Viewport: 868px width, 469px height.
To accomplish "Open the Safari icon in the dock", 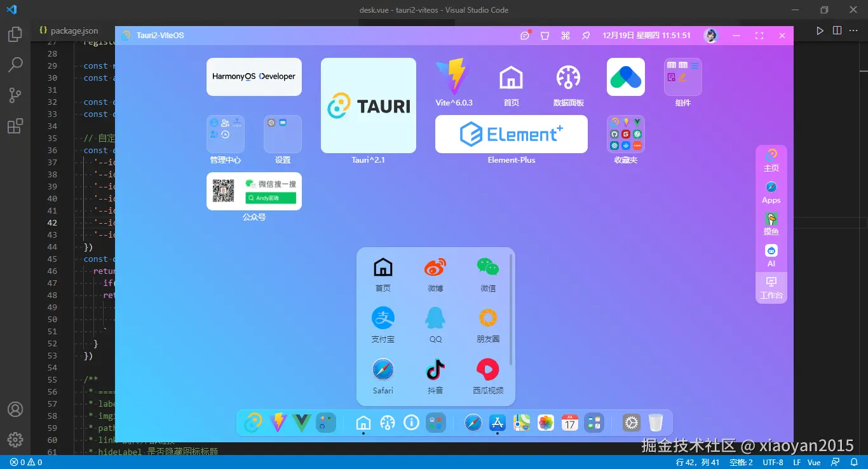I will pos(473,423).
